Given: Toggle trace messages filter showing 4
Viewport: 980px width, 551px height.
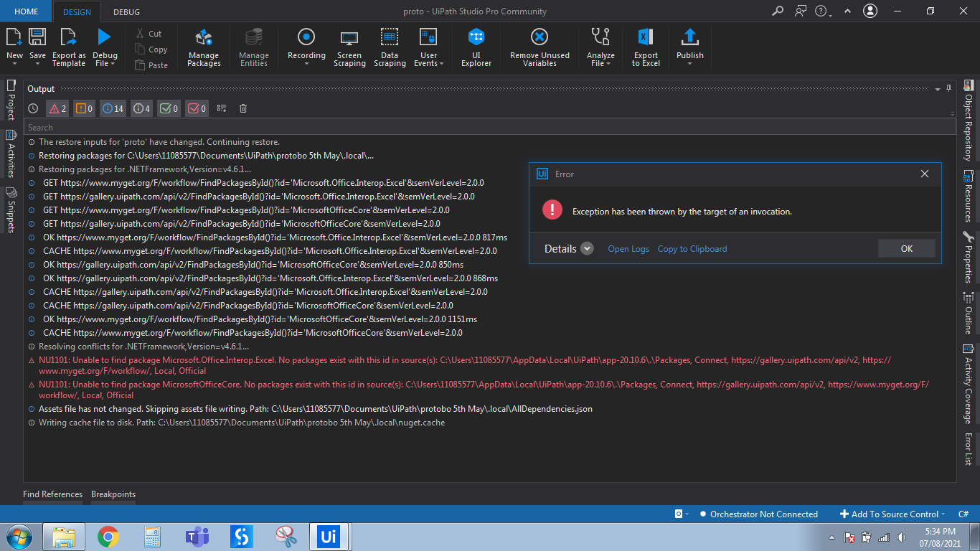Looking at the screenshot, I should (141, 108).
